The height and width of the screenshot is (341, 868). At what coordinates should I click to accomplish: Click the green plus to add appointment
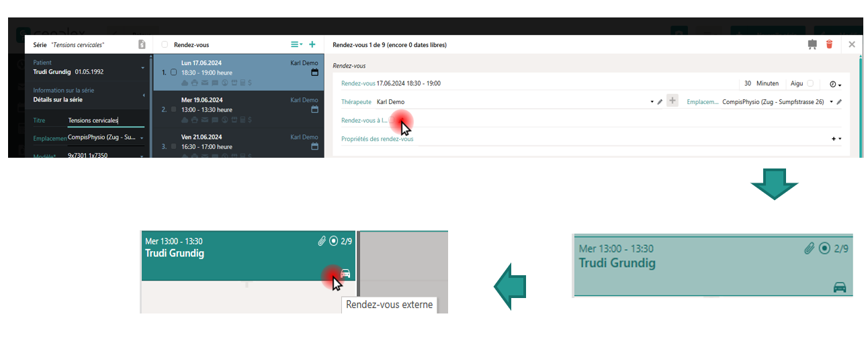point(312,44)
